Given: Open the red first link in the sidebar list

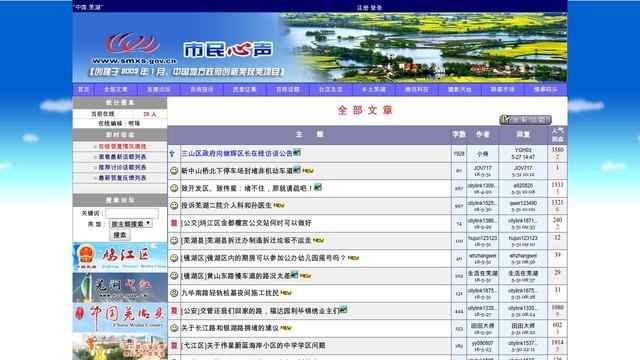Looking at the screenshot, I should point(122,146).
